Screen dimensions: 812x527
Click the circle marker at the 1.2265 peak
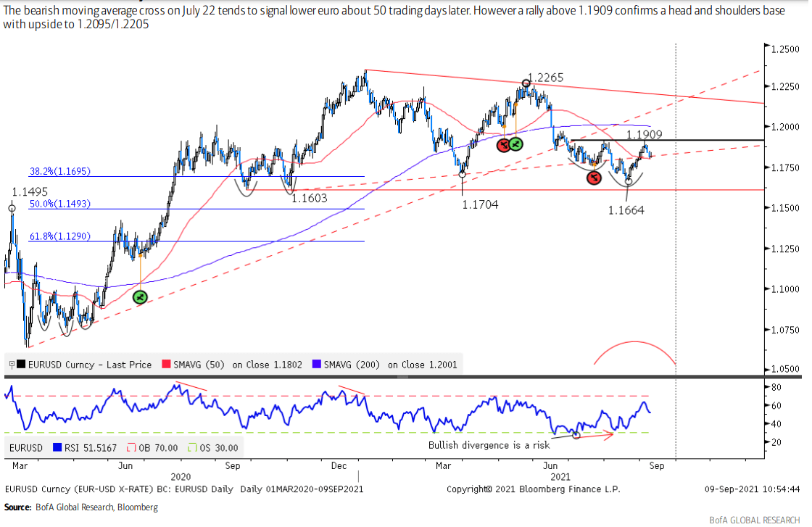click(x=526, y=83)
